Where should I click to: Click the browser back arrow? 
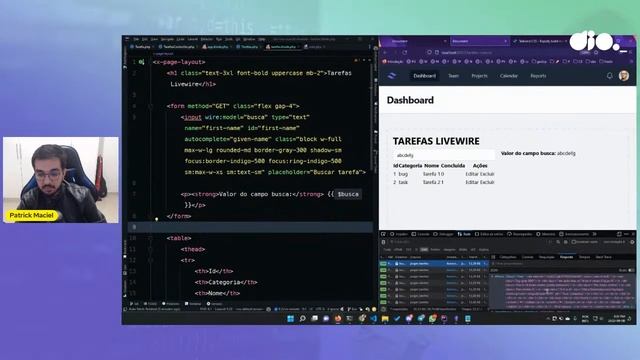click(x=385, y=53)
